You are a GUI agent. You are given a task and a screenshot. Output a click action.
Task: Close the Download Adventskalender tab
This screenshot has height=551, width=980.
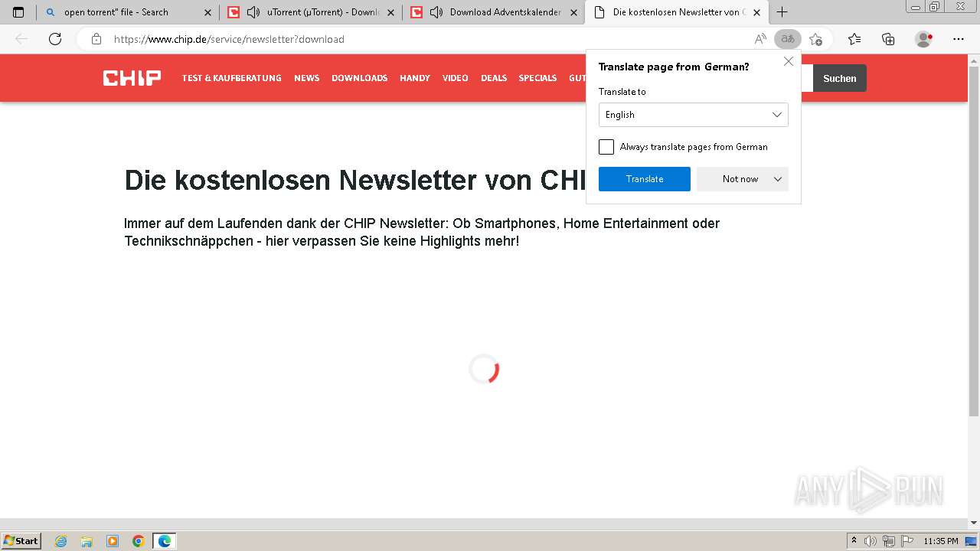click(x=573, y=12)
